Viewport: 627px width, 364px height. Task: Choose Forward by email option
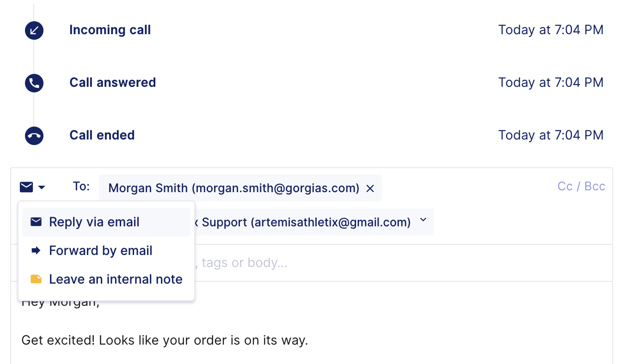coord(106,251)
